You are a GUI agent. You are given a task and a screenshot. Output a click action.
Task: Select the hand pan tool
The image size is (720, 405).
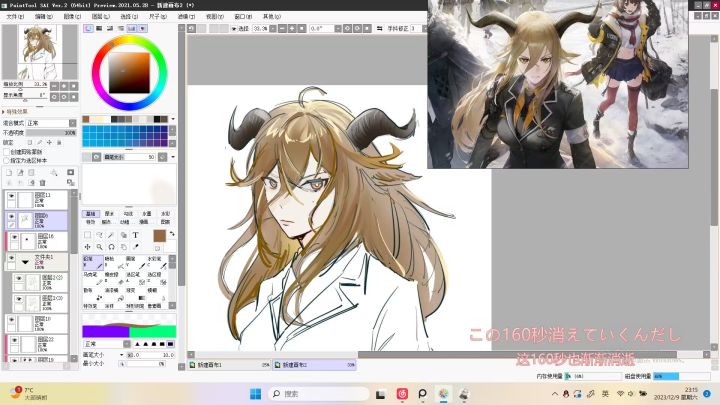(124, 247)
